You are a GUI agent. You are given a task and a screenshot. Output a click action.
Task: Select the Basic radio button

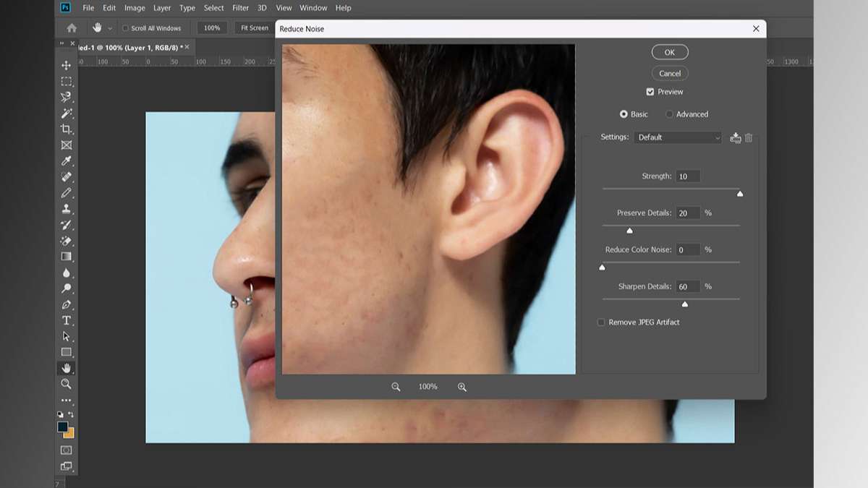(624, 114)
